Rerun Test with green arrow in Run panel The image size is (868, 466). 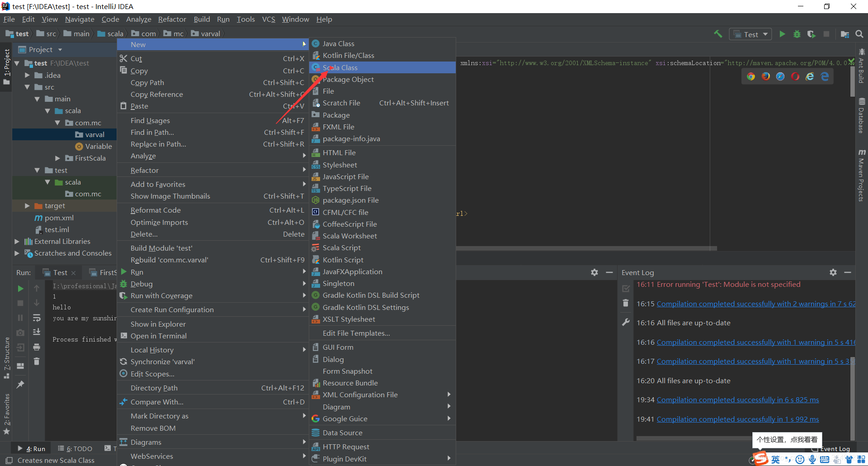pos(20,288)
